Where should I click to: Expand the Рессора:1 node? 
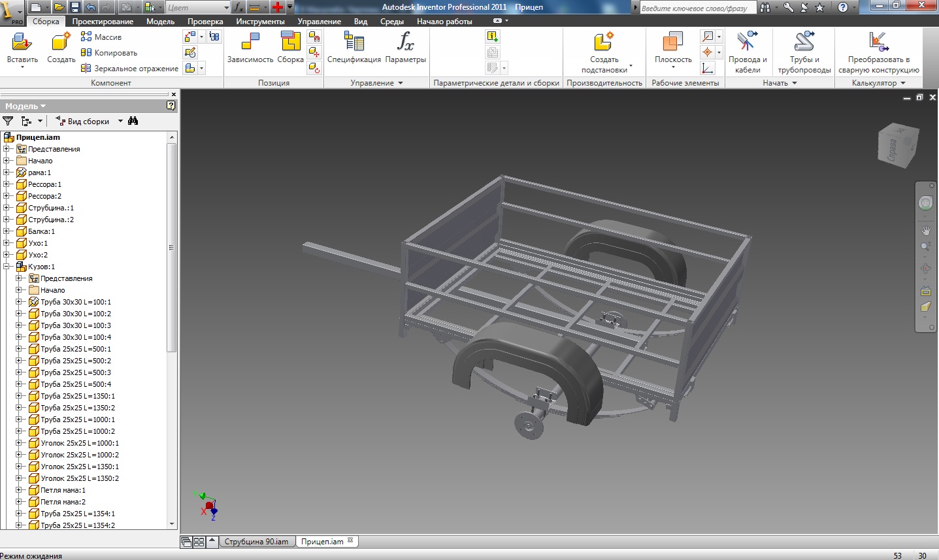click(7, 184)
